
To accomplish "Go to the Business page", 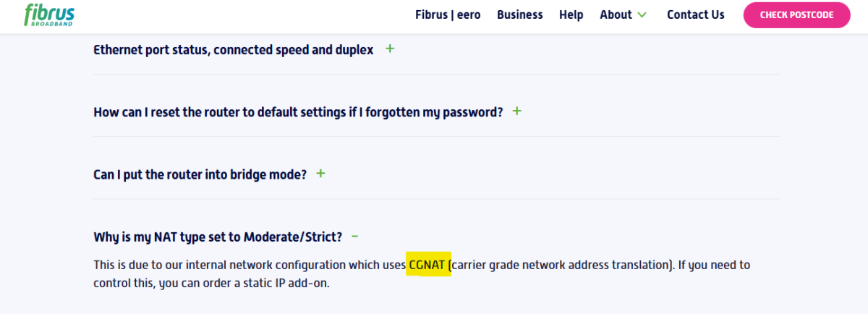I will [519, 14].
